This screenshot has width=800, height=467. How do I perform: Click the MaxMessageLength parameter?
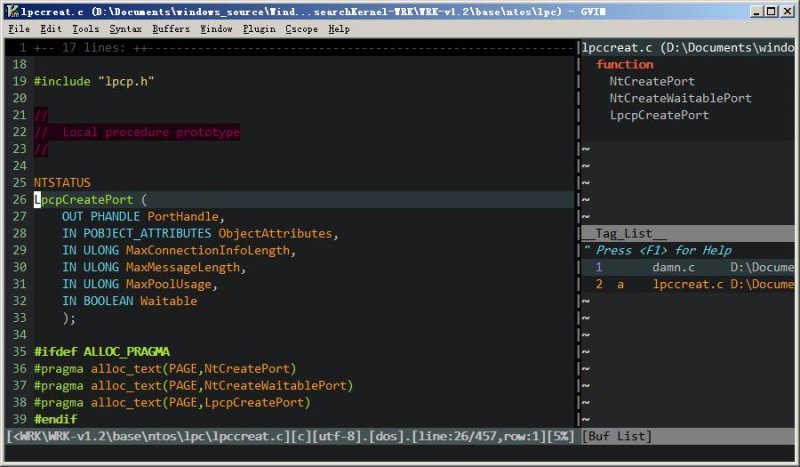click(183, 267)
